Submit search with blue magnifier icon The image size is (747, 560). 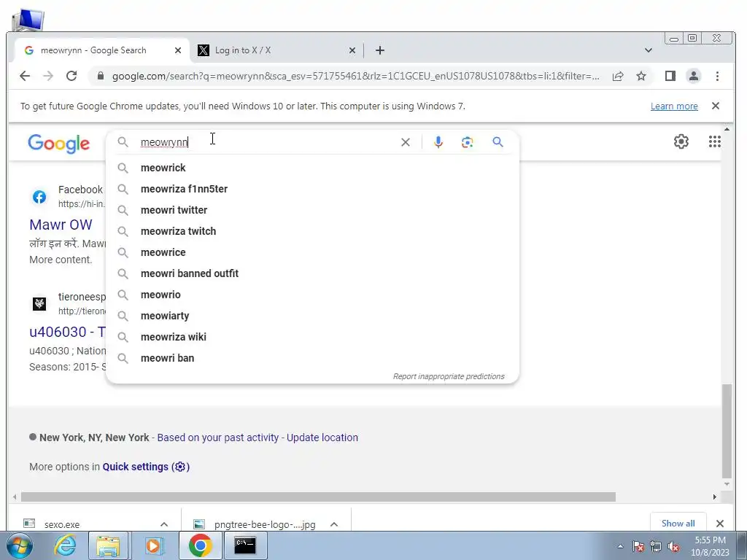[498, 142]
